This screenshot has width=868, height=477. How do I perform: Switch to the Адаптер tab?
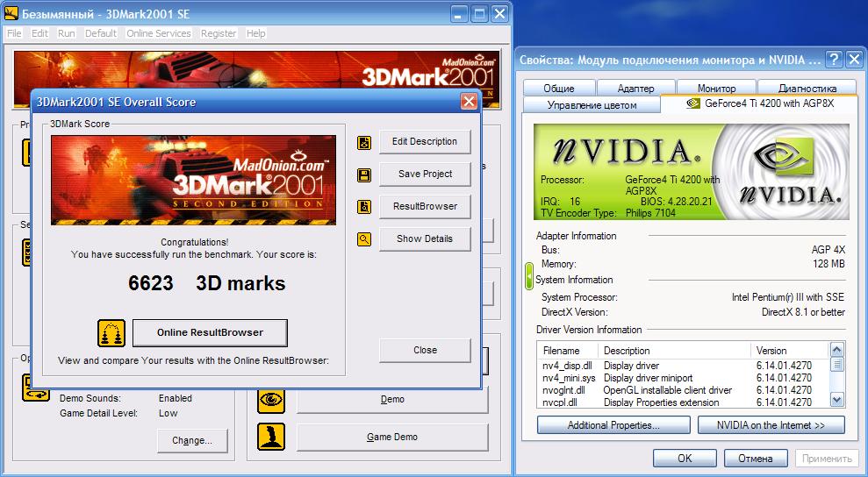tap(635, 88)
